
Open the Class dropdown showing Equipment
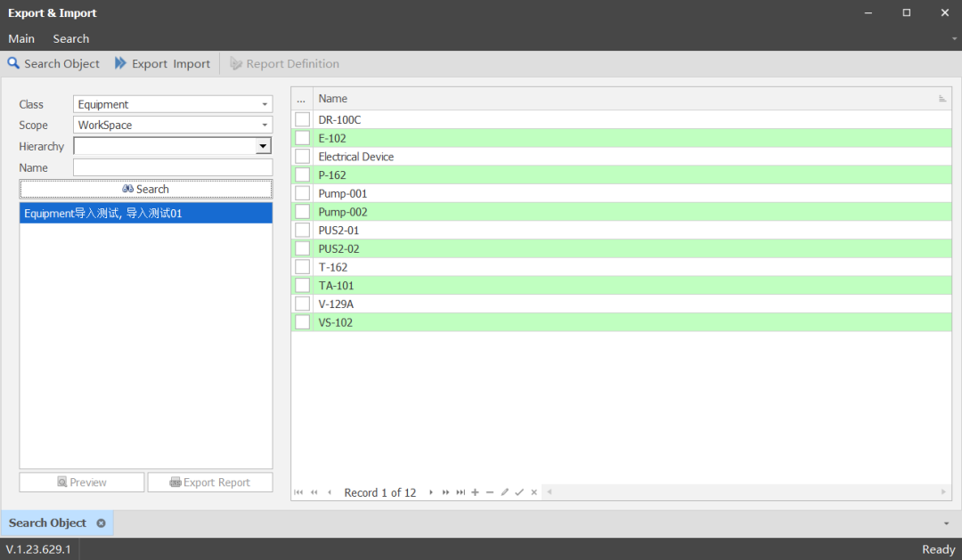173,104
